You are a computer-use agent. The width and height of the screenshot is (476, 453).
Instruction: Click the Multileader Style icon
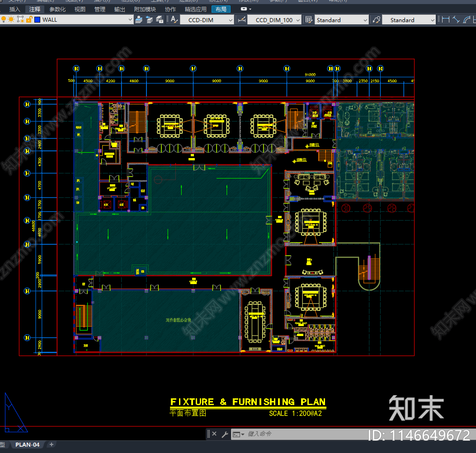pos(377,20)
